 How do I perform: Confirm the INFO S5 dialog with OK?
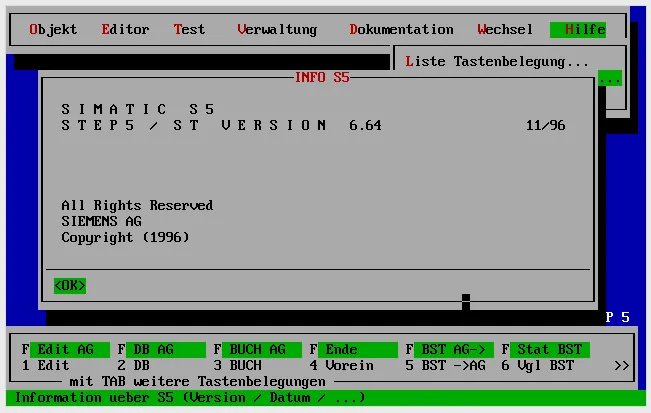tap(70, 286)
